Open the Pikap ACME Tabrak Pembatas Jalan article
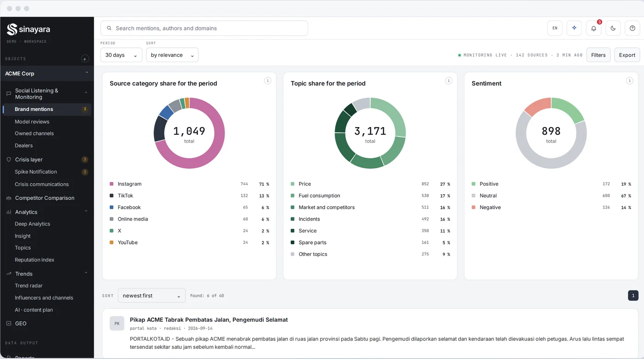The height and width of the screenshot is (359, 644). click(209, 319)
